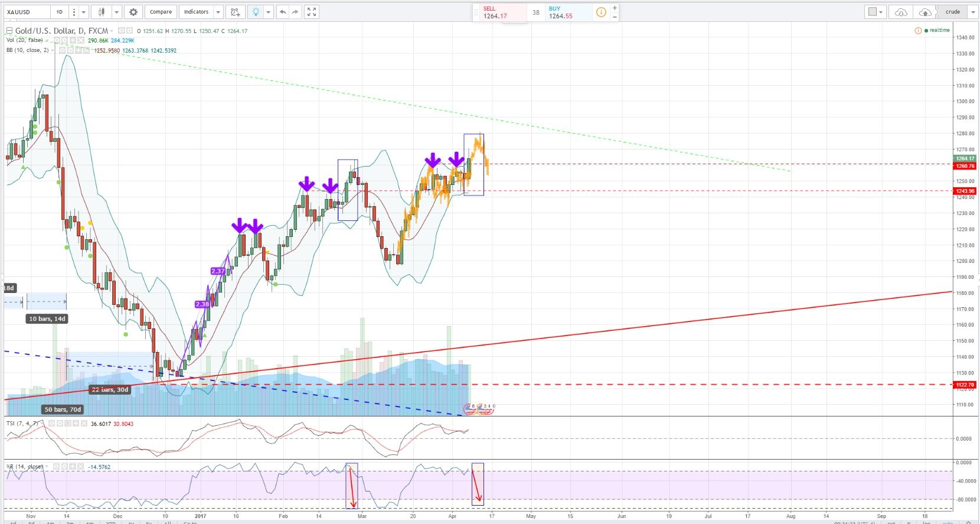This screenshot has height=524, width=980.
Task: Redo the chart action
Action: pyautogui.click(x=296, y=12)
